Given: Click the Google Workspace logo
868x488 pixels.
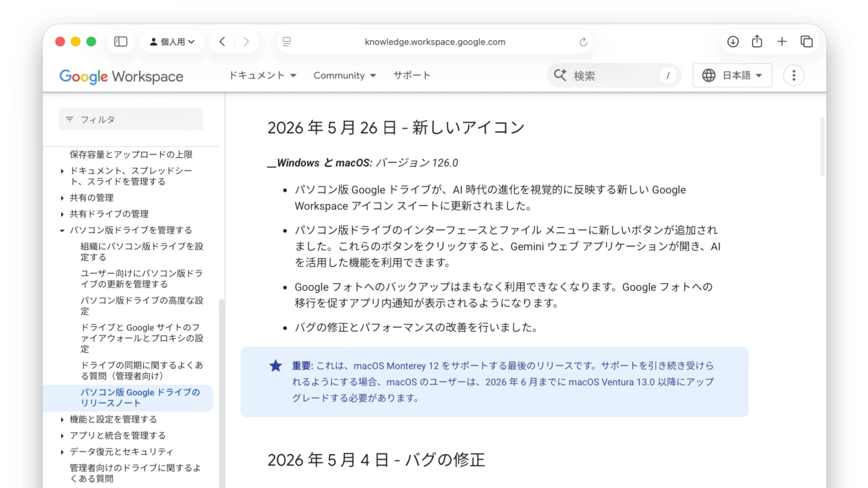Looking at the screenshot, I should pos(121,76).
